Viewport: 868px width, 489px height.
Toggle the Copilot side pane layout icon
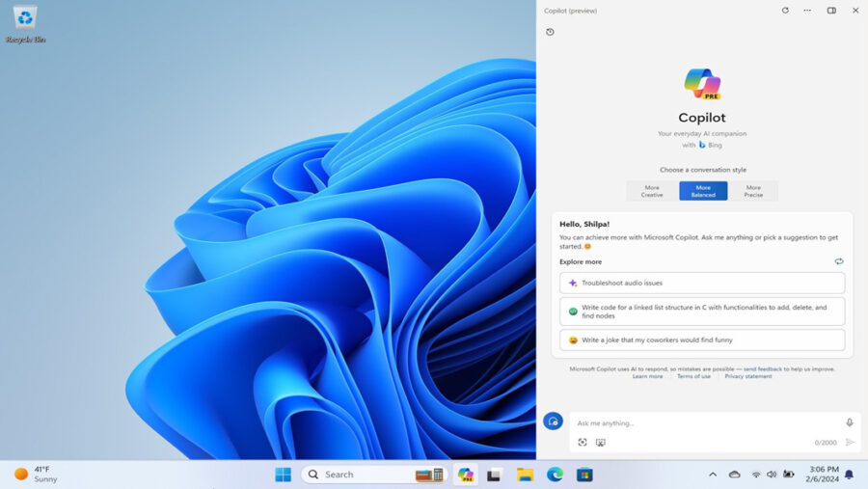click(x=831, y=11)
